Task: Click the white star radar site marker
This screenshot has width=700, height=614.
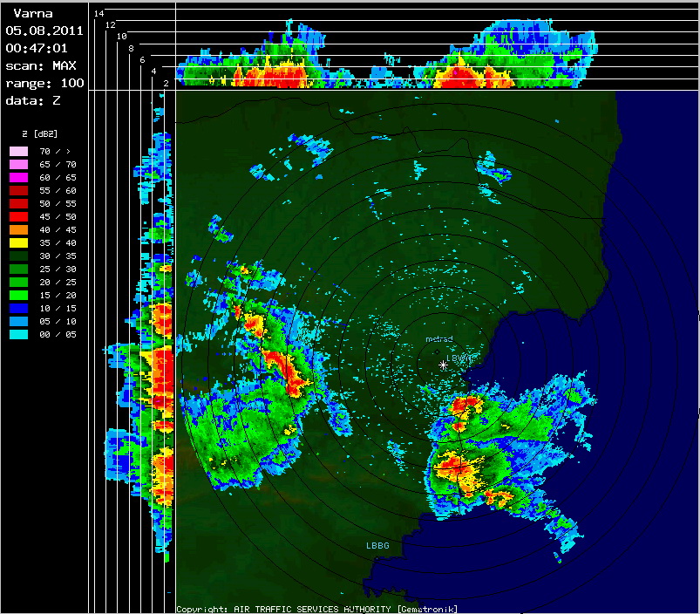Action: click(x=444, y=365)
